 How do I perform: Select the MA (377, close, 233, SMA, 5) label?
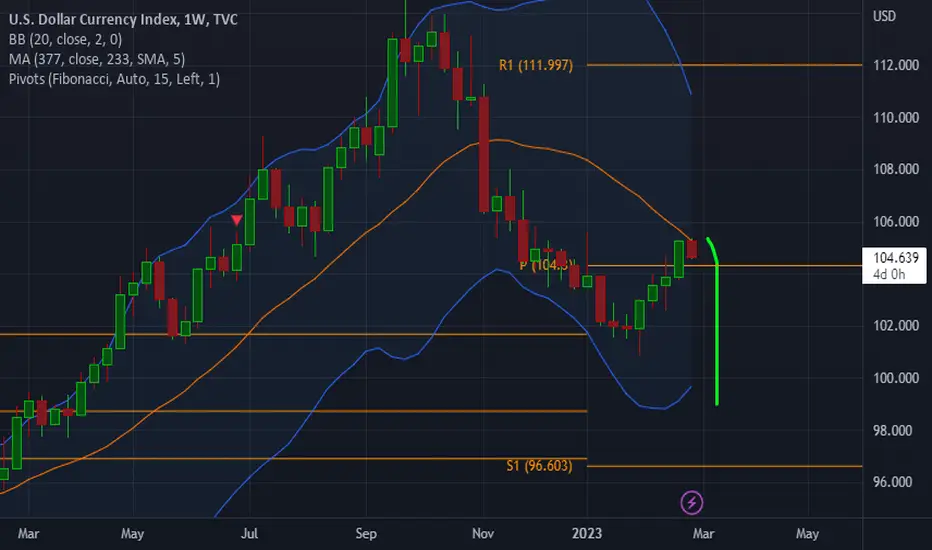[x=97, y=59]
